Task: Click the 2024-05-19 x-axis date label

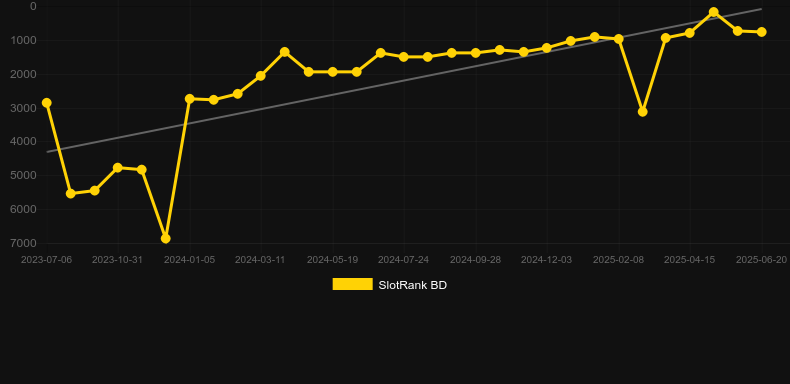Action: pos(333,260)
